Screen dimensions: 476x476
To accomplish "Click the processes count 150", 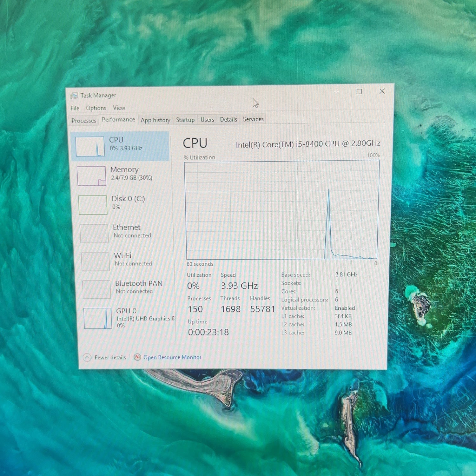I will tap(195, 309).
